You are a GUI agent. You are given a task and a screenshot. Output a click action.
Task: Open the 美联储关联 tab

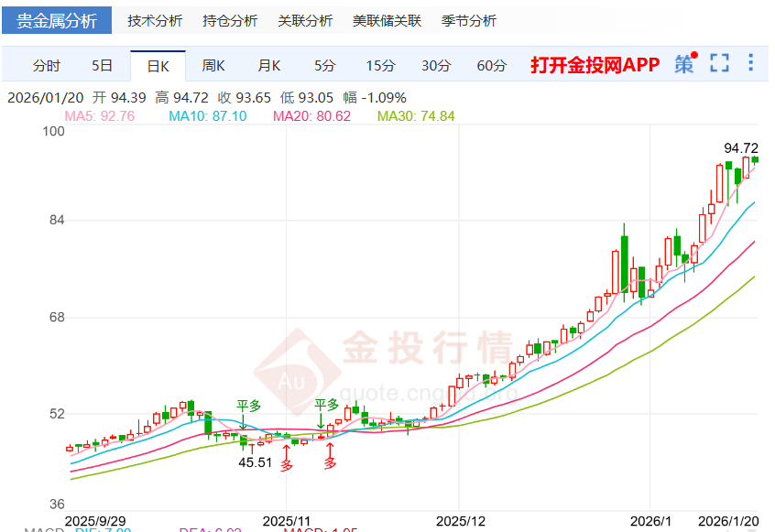tap(387, 19)
